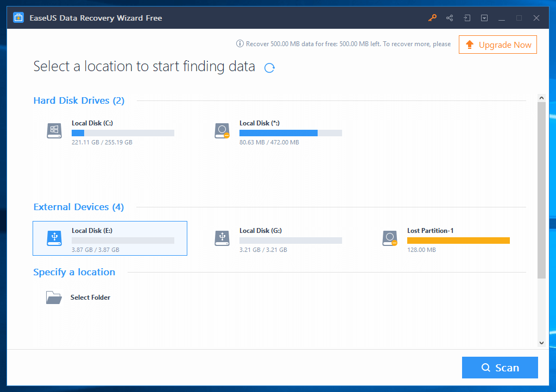Screen dimensions: 556x392
Task: Click the orange Lost Partition-1 usage bar
Action: tap(458, 241)
